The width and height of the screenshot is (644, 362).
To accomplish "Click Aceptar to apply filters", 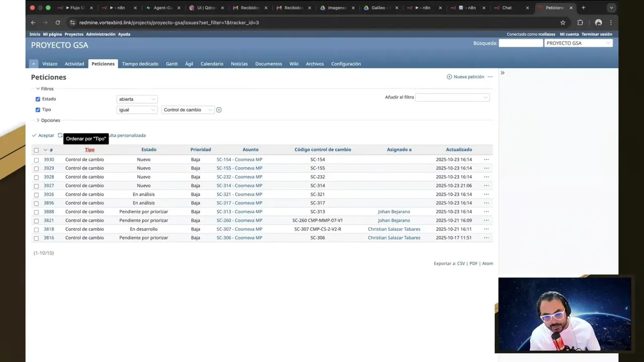I will click(x=43, y=135).
